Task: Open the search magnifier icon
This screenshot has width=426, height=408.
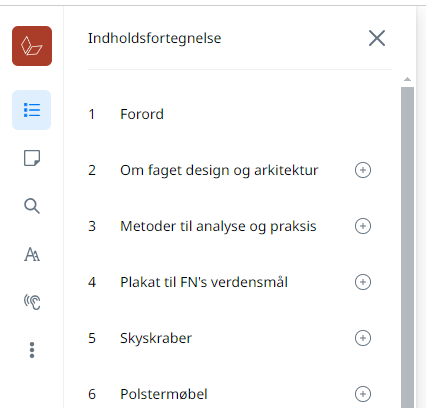Action: (32, 206)
